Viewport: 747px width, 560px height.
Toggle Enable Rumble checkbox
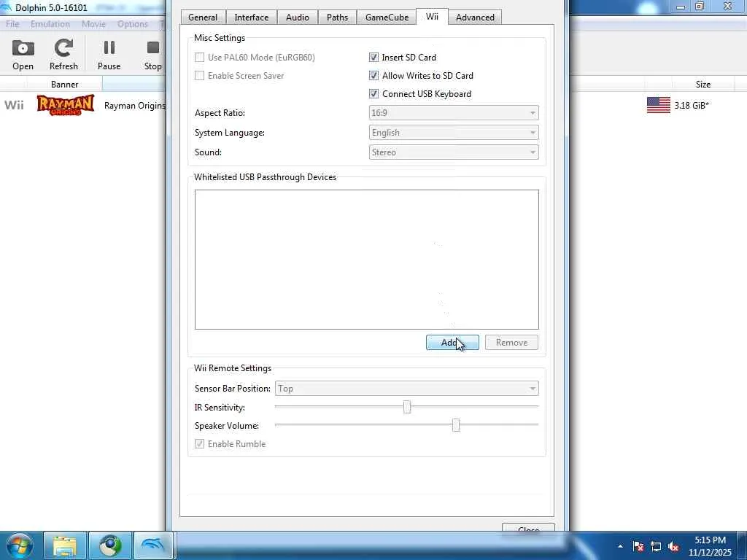(x=200, y=444)
